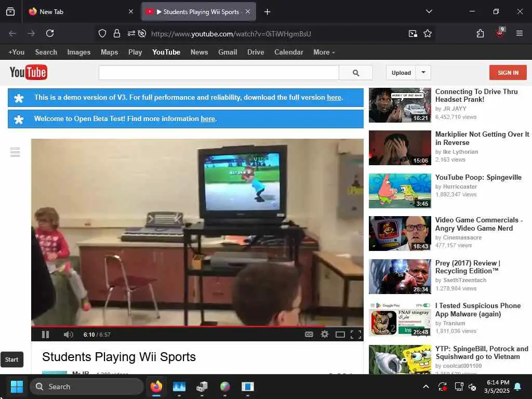Toggle closed captions with the CC icon
The height and width of the screenshot is (399, 532).
[309, 335]
